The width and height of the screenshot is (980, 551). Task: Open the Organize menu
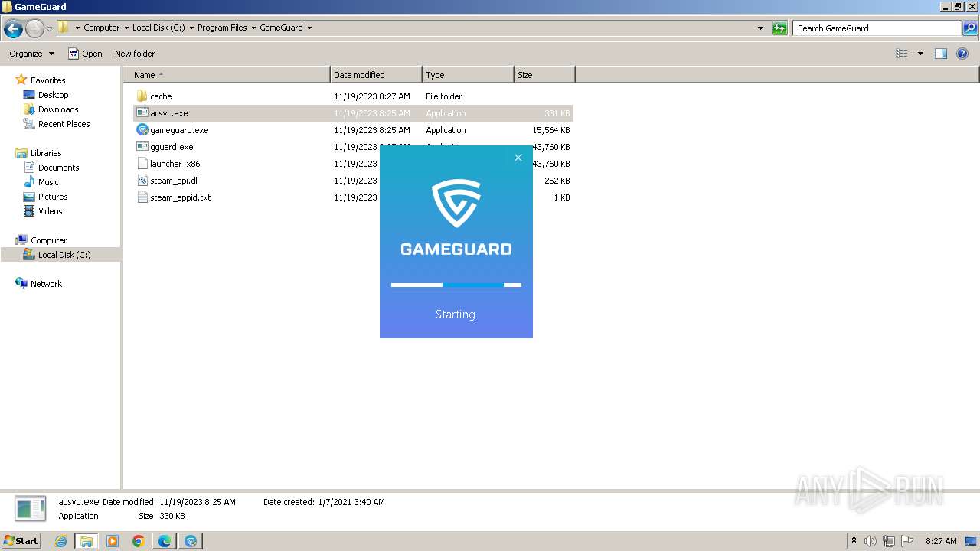pyautogui.click(x=31, y=54)
